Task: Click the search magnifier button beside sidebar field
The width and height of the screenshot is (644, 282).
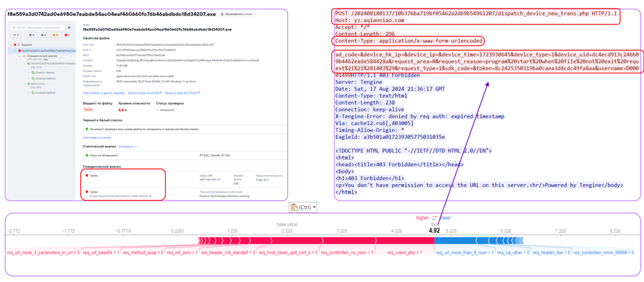Action: pos(69,28)
